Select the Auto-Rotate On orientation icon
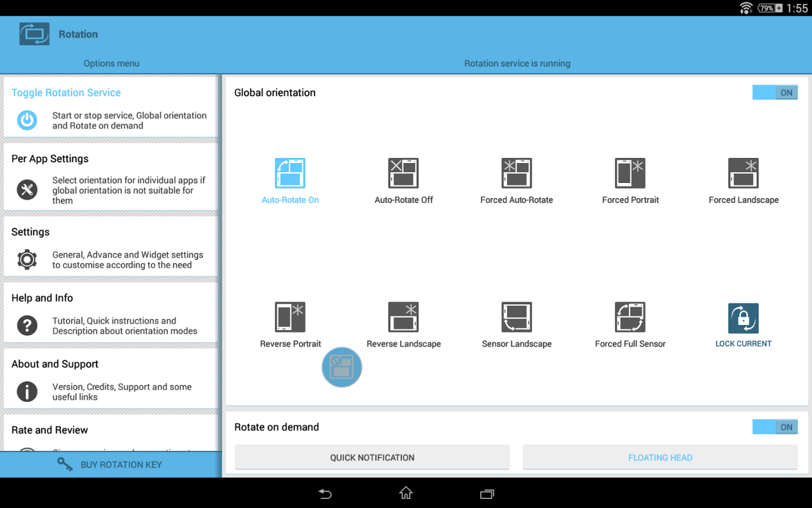The width and height of the screenshot is (812, 508). (290, 173)
